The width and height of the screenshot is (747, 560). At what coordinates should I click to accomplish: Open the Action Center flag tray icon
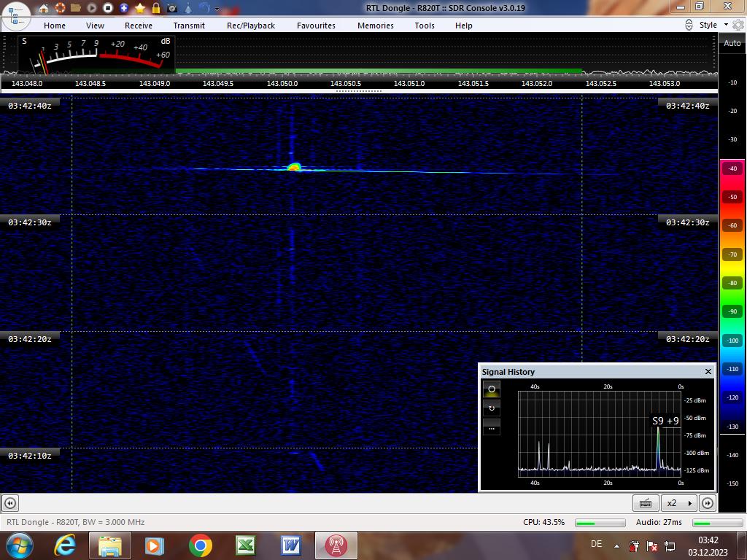tap(651, 545)
